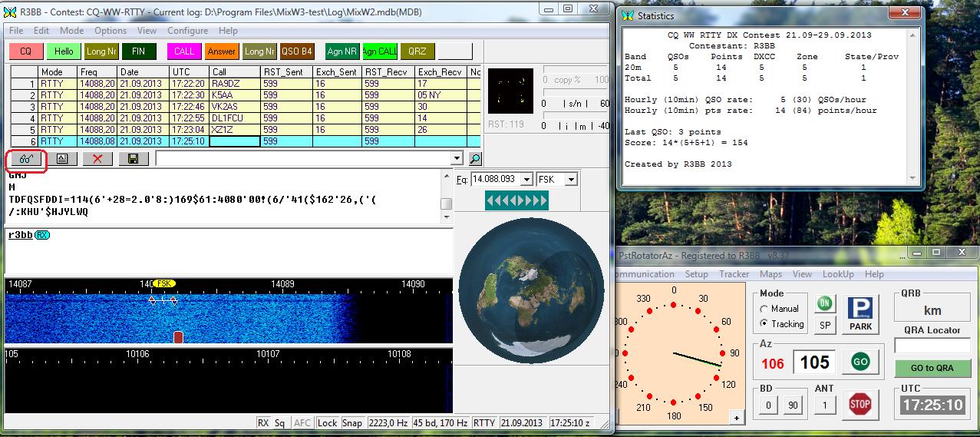Image resolution: width=980 pixels, height=437 pixels.
Task: Click the QRA Locator input field
Action: pos(932,346)
